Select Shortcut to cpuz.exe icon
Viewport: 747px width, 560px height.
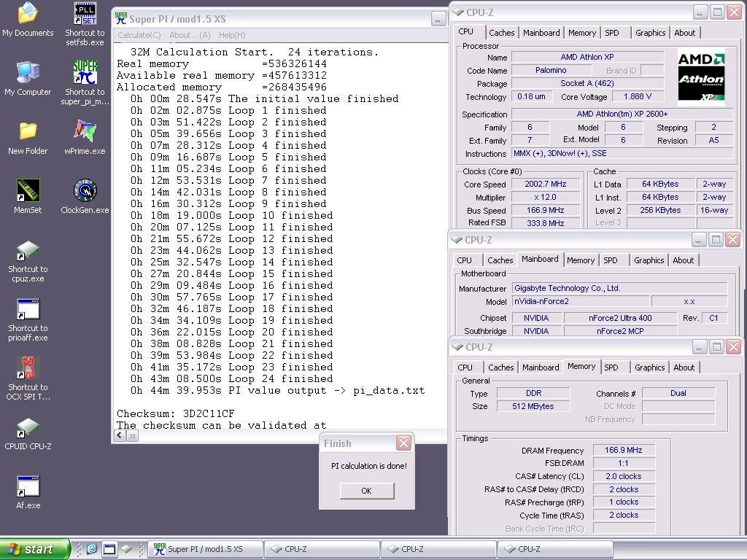28,261
